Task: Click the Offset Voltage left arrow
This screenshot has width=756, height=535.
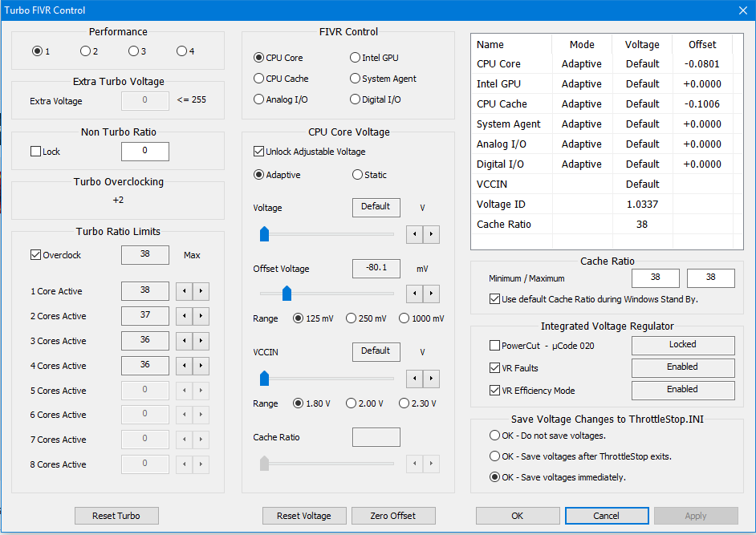Action: tap(415, 294)
